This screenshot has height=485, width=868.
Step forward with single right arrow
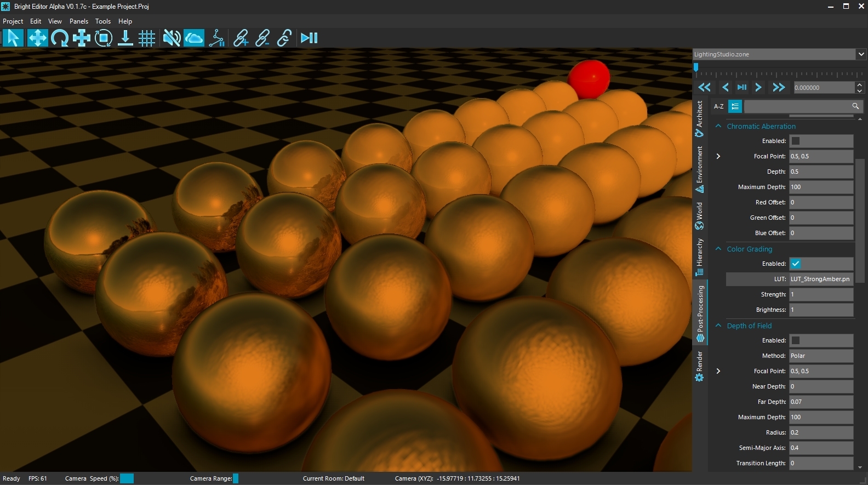click(x=758, y=87)
